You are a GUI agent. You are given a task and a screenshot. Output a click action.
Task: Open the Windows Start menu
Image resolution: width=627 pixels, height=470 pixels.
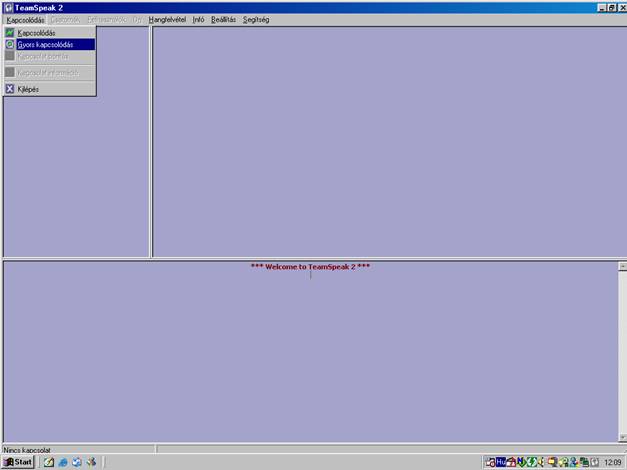(x=18, y=462)
